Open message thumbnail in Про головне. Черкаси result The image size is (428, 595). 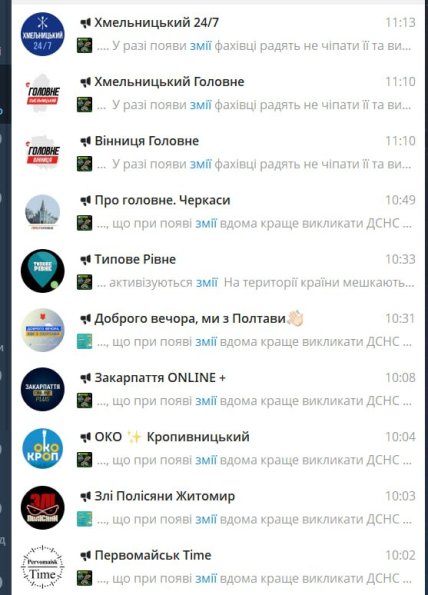84,223
